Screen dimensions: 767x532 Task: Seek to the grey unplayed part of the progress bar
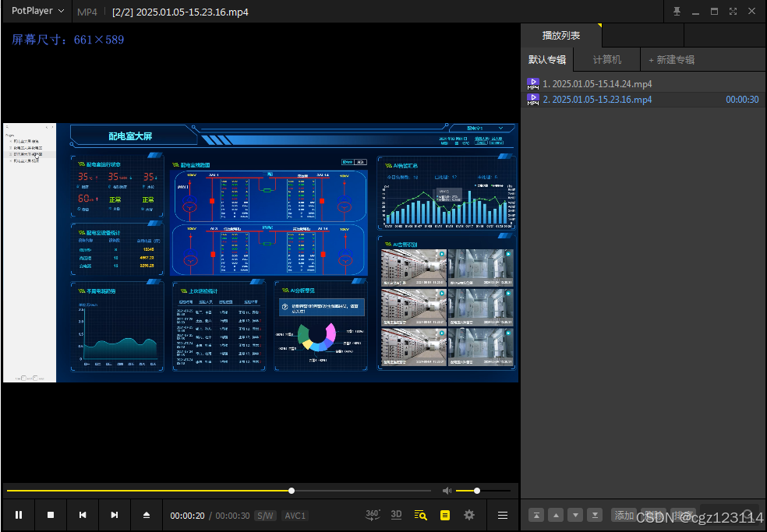click(x=363, y=491)
